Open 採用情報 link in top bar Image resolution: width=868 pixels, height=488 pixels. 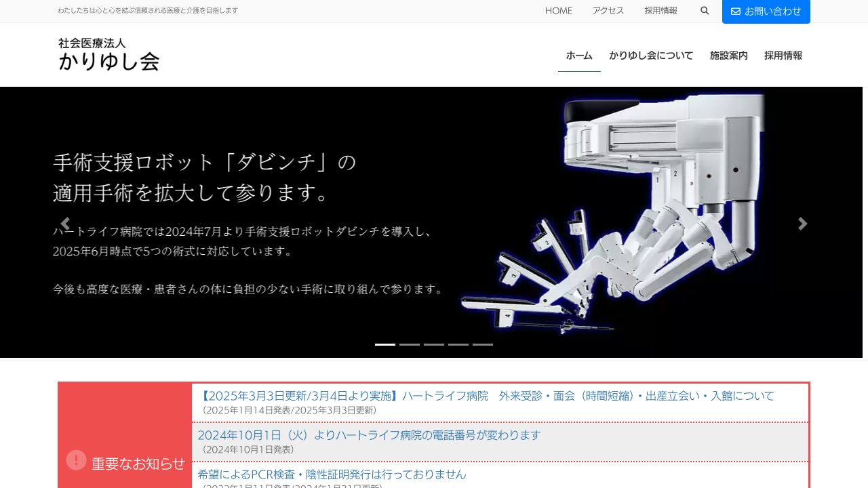[x=660, y=11]
